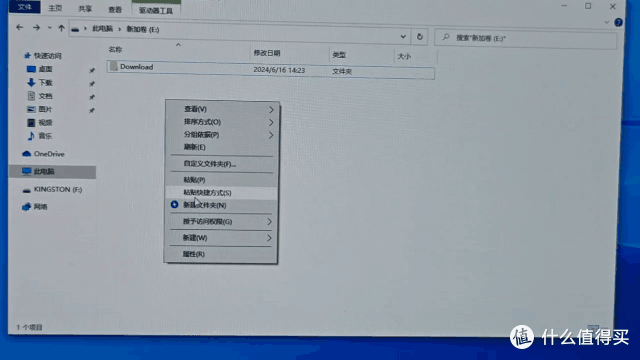Open the 分组依据(P) context submenu
640x360 pixels.
222,134
